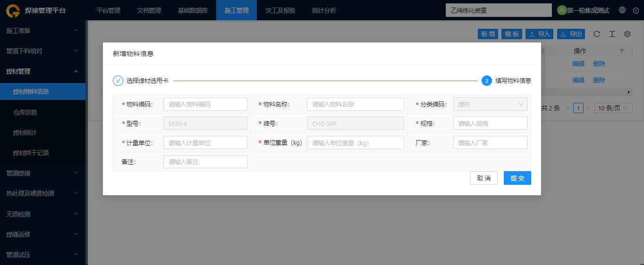This screenshot has height=265, width=644.
Task: Cancel the dialog with 取消
Action: (x=484, y=178)
